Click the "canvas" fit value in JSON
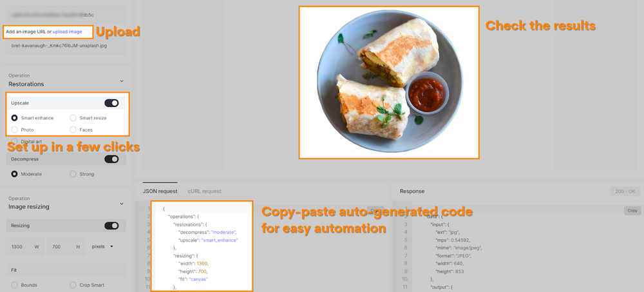Viewport: 644px width, 292px height. pos(199,279)
